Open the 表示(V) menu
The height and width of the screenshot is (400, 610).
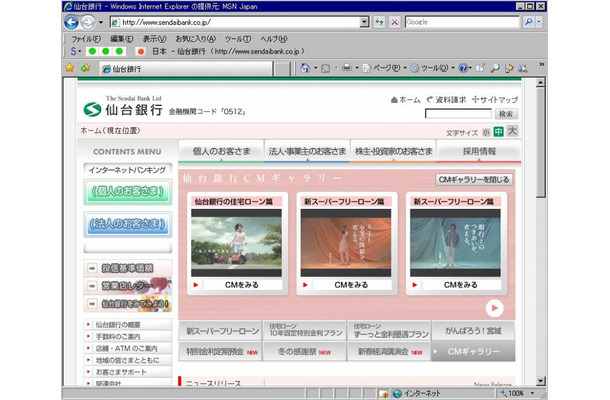coord(154,39)
